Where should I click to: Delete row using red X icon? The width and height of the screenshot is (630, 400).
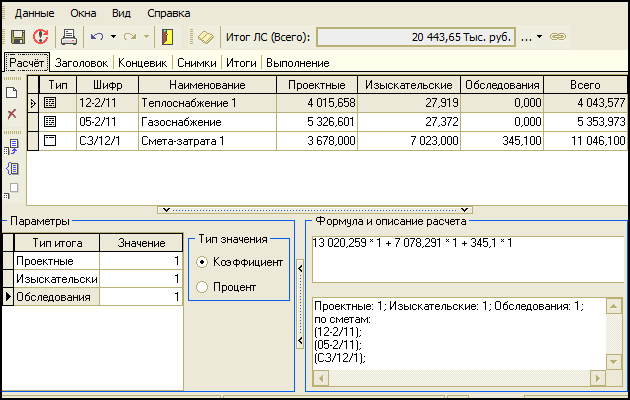click(x=12, y=114)
